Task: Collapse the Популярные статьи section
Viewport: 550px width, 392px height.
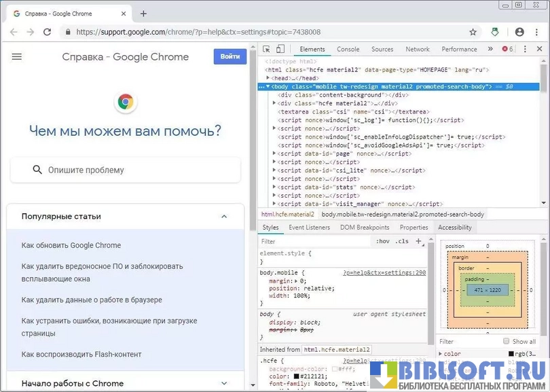Action: click(x=224, y=217)
